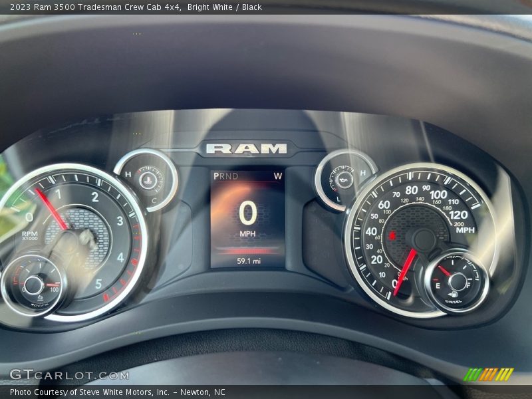Click the 1 on the tachometer

click(59, 194)
